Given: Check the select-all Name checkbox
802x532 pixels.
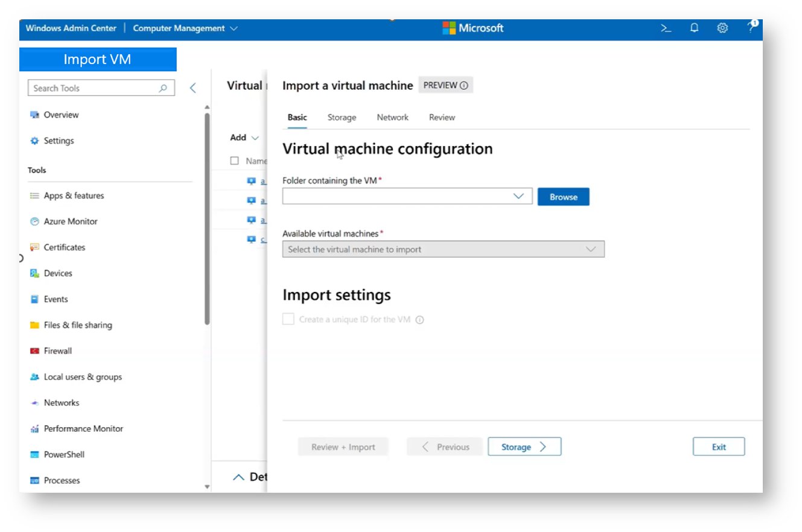Looking at the screenshot, I should click(x=234, y=160).
